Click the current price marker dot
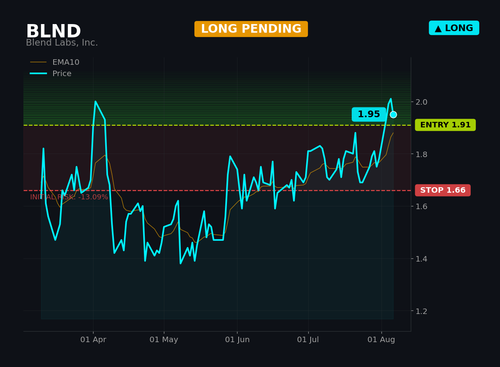This screenshot has height=367, width=500. pos(393,115)
